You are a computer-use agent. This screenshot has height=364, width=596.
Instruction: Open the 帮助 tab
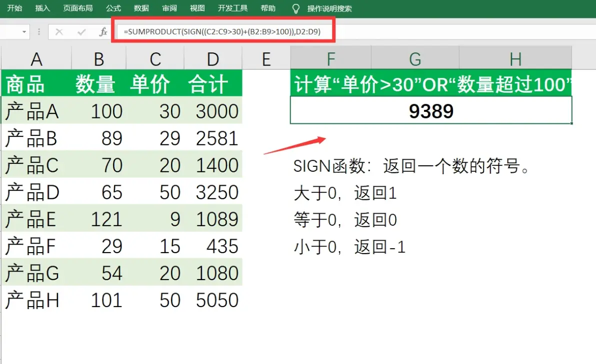pyautogui.click(x=268, y=8)
